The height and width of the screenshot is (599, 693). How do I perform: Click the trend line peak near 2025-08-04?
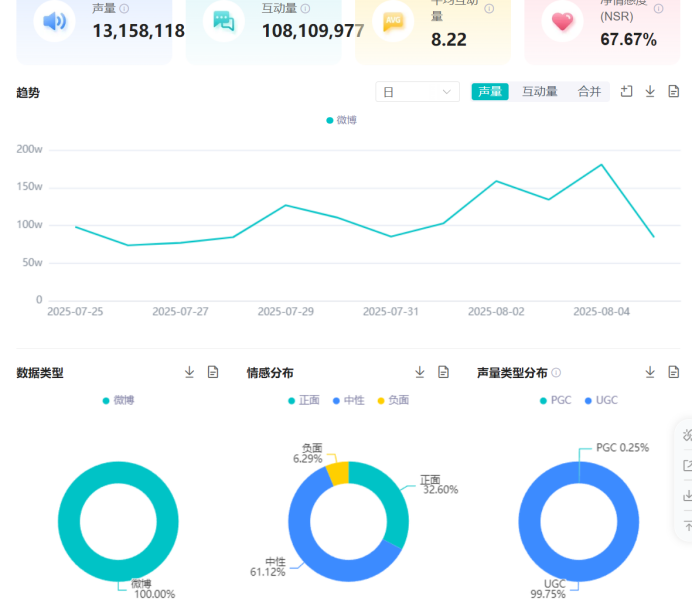point(602,164)
